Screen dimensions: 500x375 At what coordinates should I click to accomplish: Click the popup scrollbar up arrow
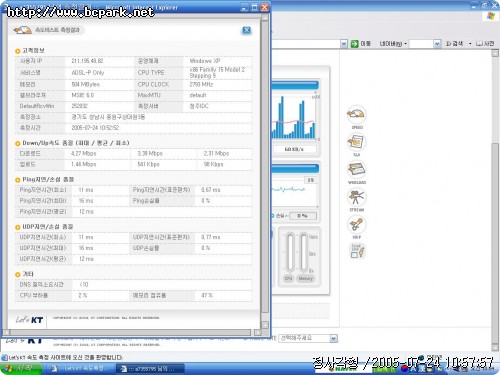click(265, 18)
